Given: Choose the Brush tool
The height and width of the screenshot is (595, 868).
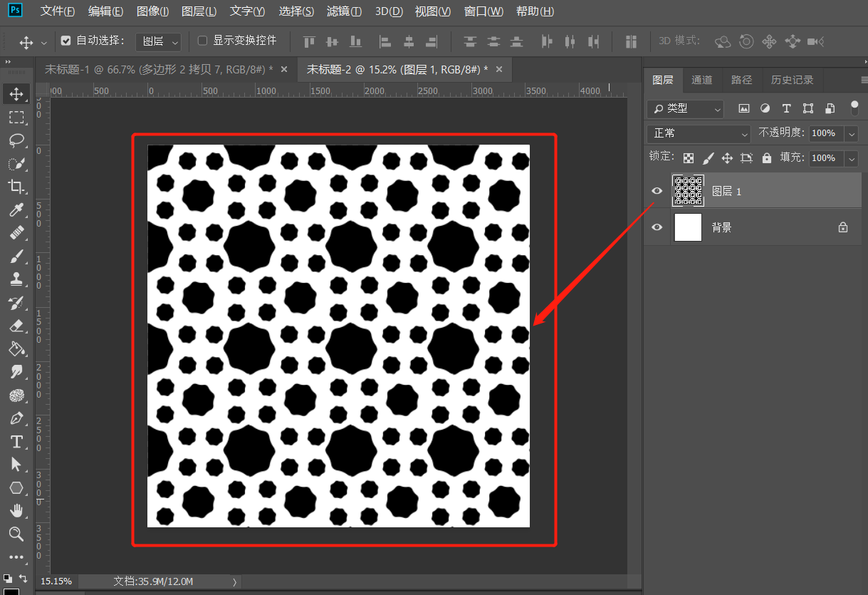Looking at the screenshot, I should pyautogui.click(x=16, y=257).
